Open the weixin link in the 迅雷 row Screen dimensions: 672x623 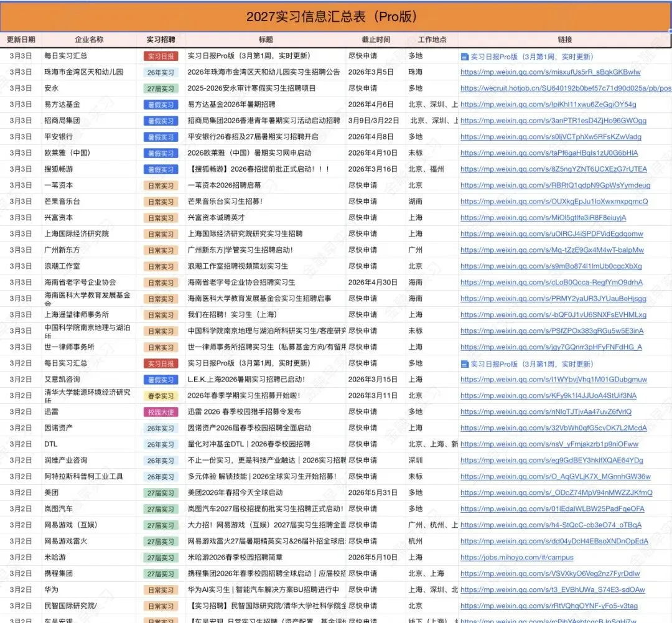(x=546, y=412)
